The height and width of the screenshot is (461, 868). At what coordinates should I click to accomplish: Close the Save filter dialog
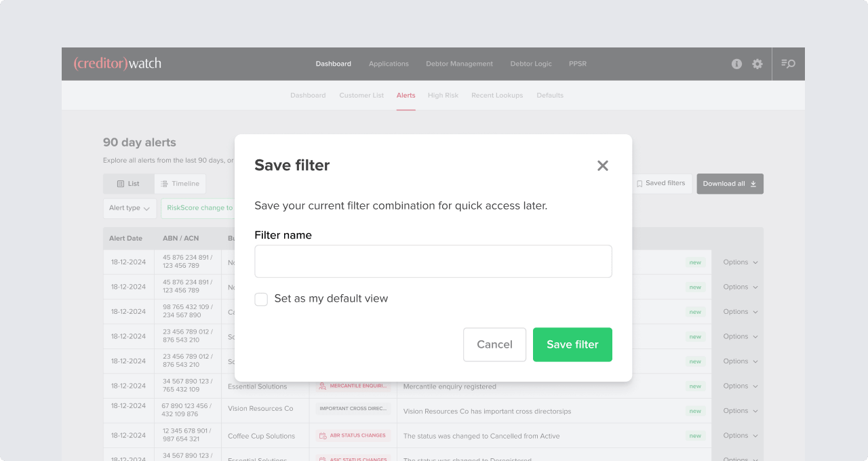[x=602, y=165]
